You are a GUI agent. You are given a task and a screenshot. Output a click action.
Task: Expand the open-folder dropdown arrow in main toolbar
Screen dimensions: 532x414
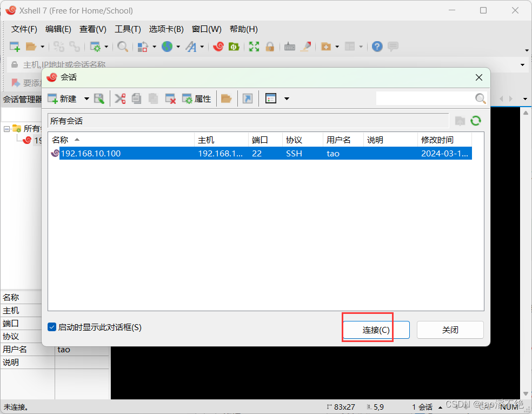coord(42,47)
